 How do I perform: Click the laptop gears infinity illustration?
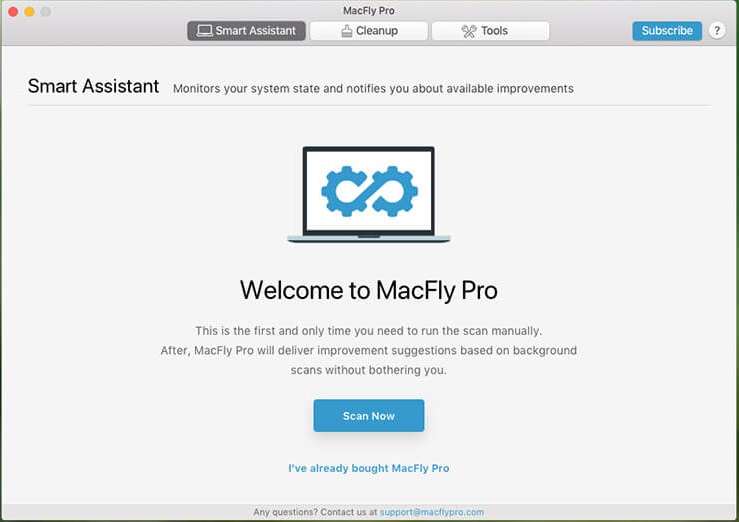point(368,195)
